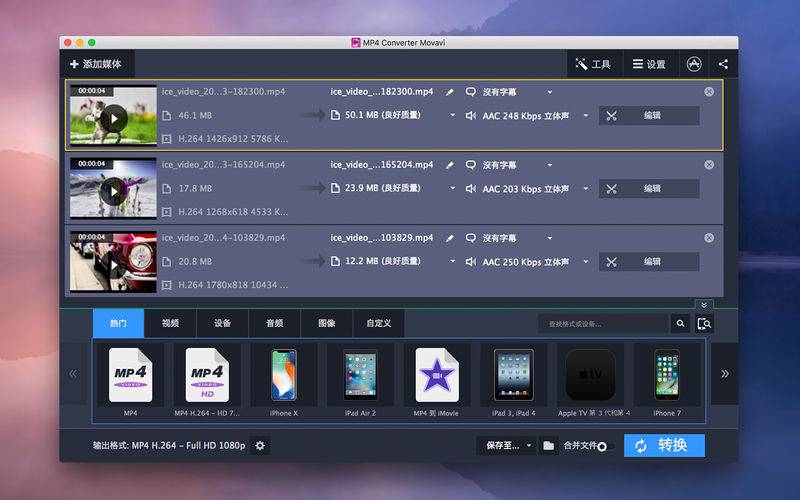Viewport: 800px width, 500px height.
Task: Open AAC 250 Kbps audio track dropdown
Action: pyautogui.click(x=586, y=262)
